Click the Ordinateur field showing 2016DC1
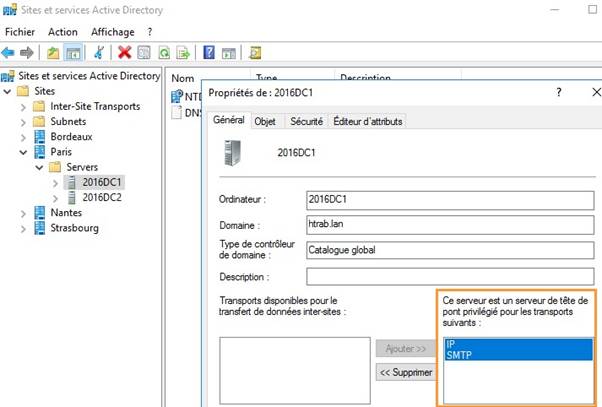This screenshot has height=407, width=602. (450, 200)
